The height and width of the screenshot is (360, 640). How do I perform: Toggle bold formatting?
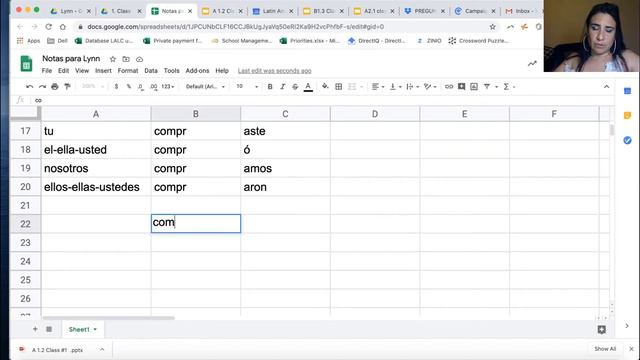pyautogui.click(x=270, y=87)
